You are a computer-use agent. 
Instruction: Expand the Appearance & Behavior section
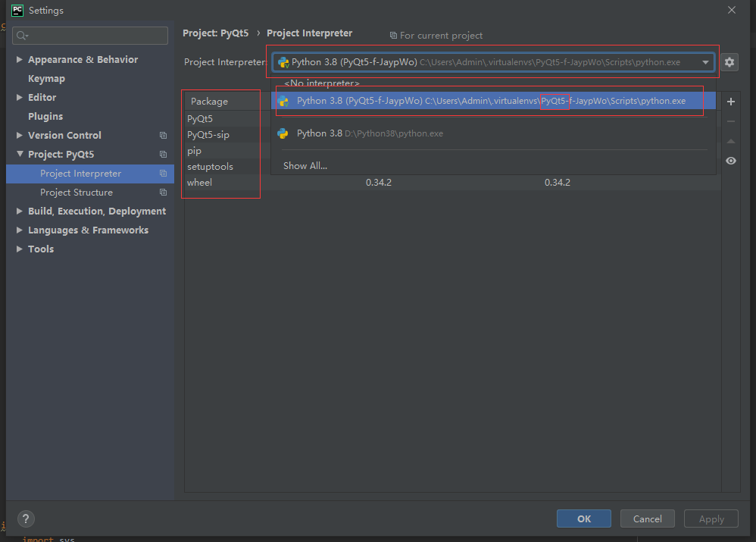pos(19,59)
